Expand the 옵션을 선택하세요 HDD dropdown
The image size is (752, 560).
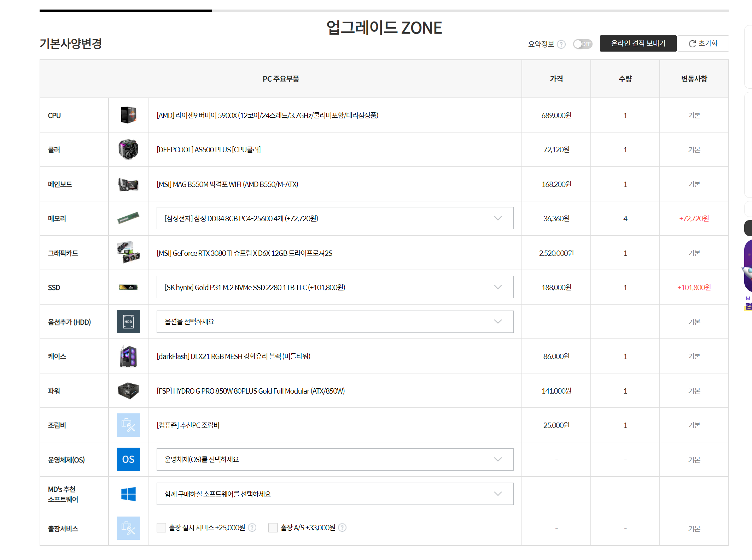coord(335,322)
